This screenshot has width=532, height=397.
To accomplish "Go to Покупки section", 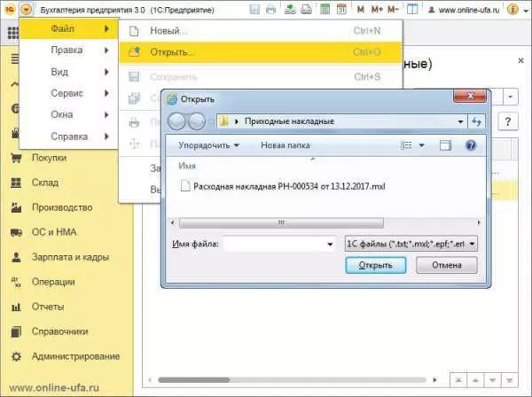I will (x=49, y=158).
